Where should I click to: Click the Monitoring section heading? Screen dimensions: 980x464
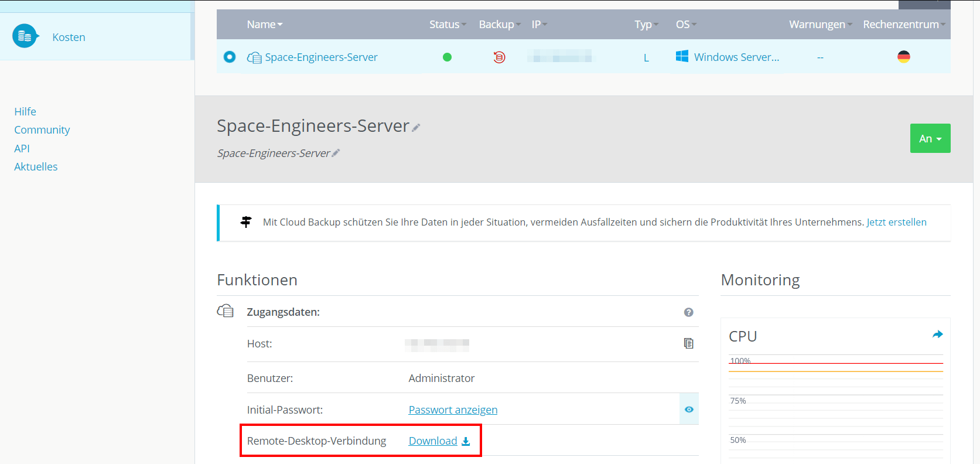760,280
